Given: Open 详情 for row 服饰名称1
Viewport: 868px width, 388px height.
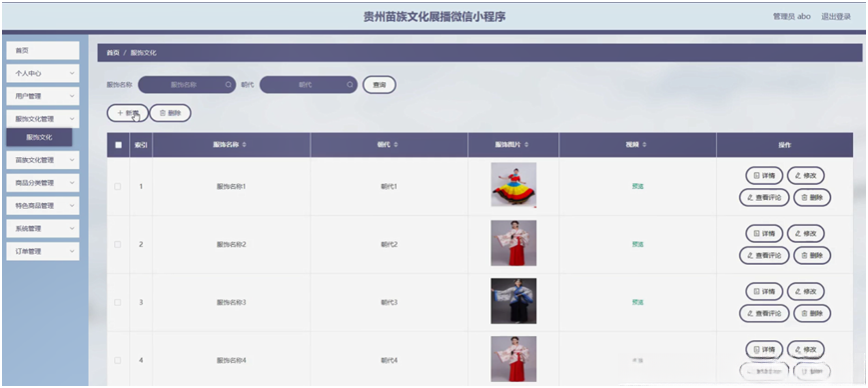Looking at the screenshot, I should click(764, 176).
